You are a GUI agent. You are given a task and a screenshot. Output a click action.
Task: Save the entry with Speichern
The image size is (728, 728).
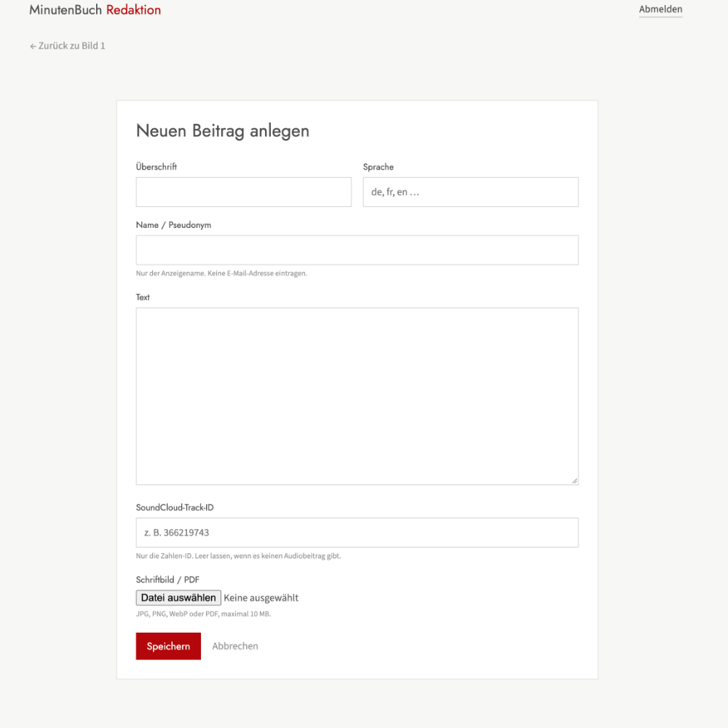point(168,646)
